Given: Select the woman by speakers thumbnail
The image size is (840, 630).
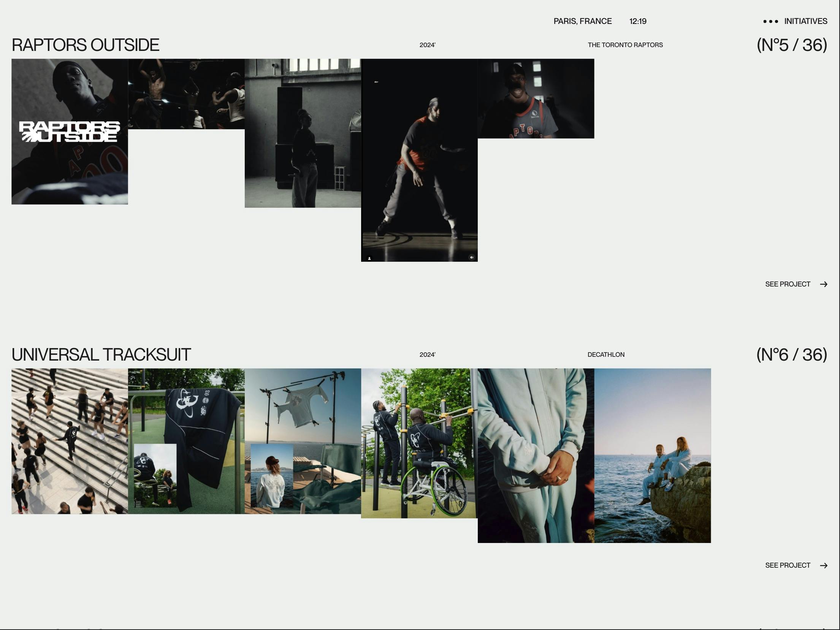Looking at the screenshot, I should click(x=303, y=133).
